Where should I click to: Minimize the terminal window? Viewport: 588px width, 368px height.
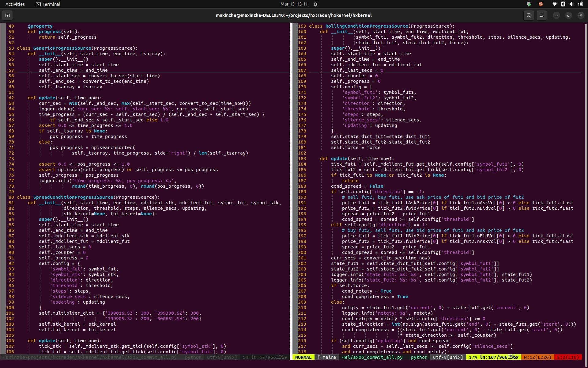click(556, 15)
